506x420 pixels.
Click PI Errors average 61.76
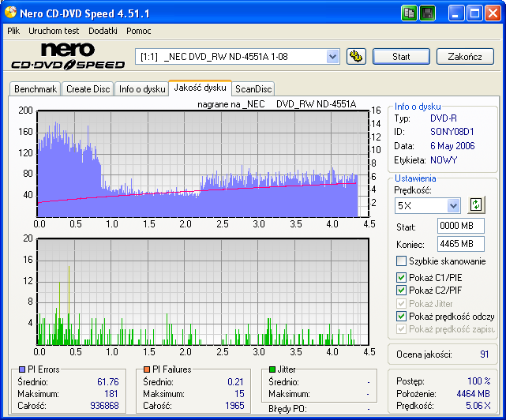pos(108,382)
